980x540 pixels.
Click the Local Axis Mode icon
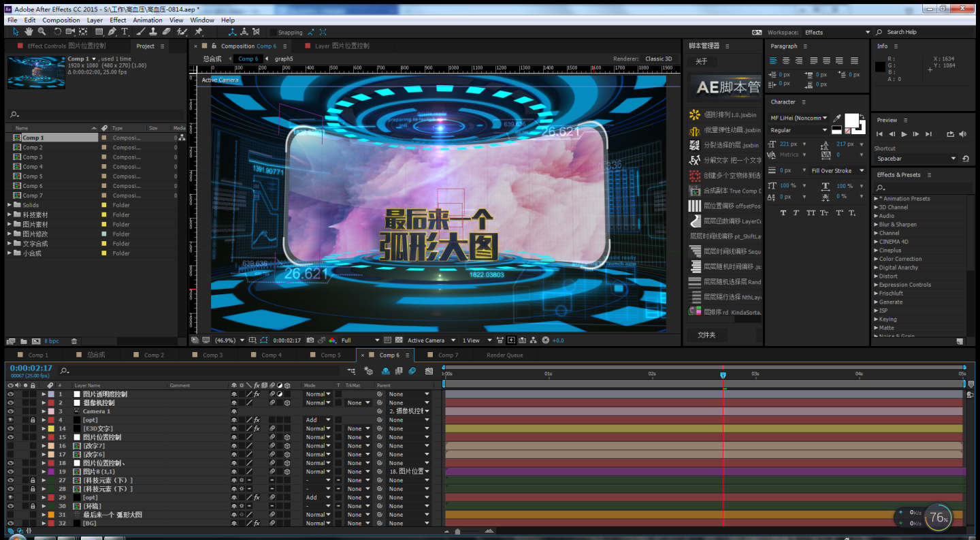(233, 32)
